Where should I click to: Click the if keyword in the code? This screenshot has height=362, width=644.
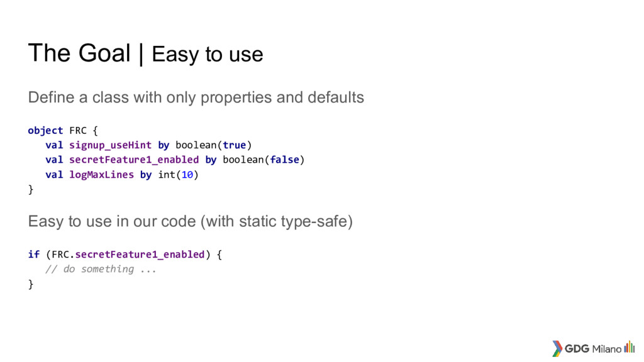[34, 255]
